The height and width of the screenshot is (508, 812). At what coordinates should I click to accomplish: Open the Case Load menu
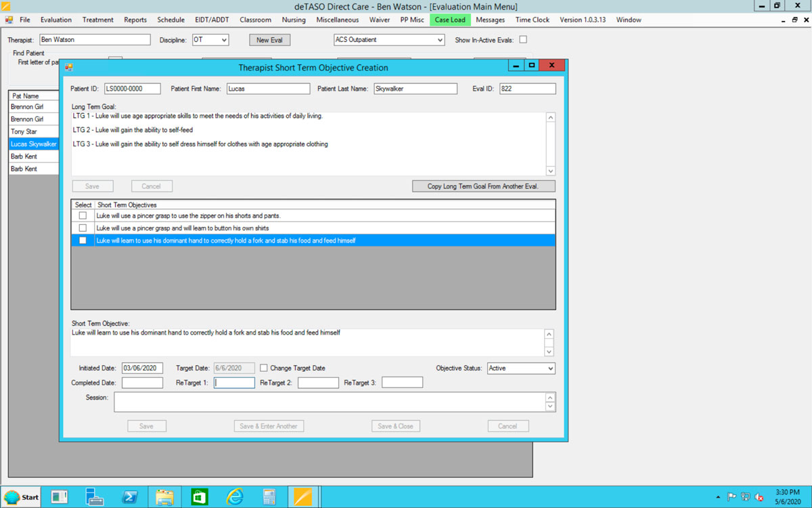(x=449, y=20)
